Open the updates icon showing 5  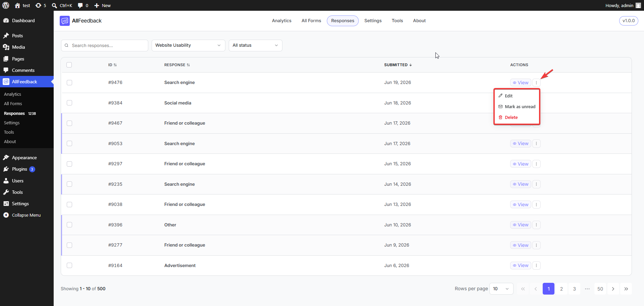(41, 5)
